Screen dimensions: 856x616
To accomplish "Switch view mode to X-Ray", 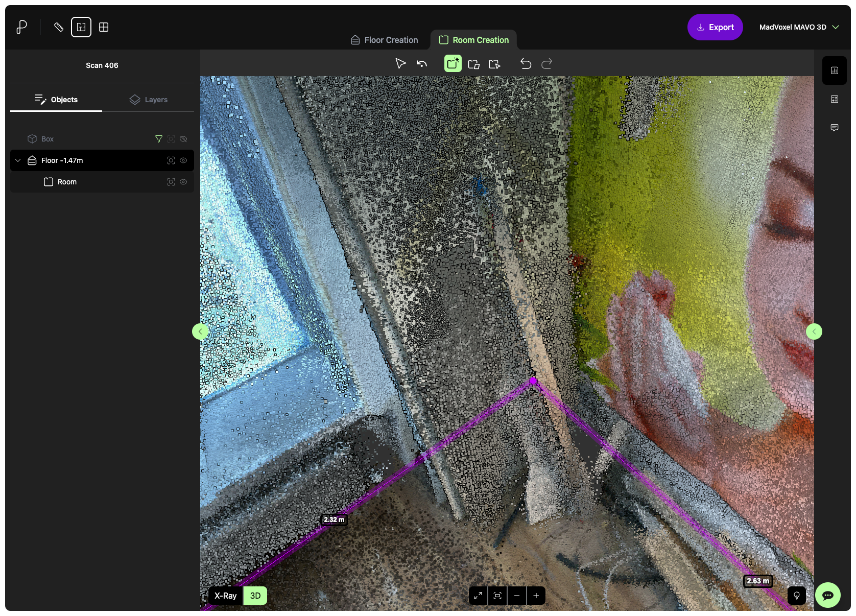I will (225, 596).
